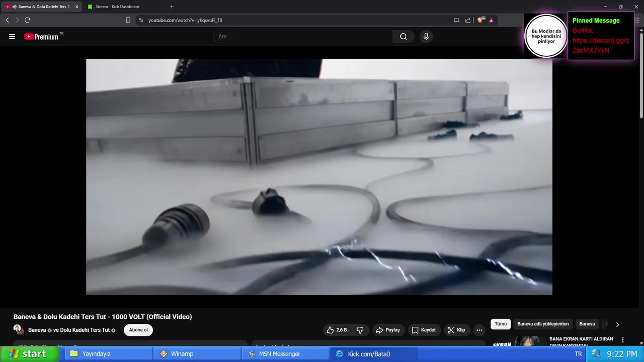Select the 'Baneva' filter chip

(x=587, y=324)
